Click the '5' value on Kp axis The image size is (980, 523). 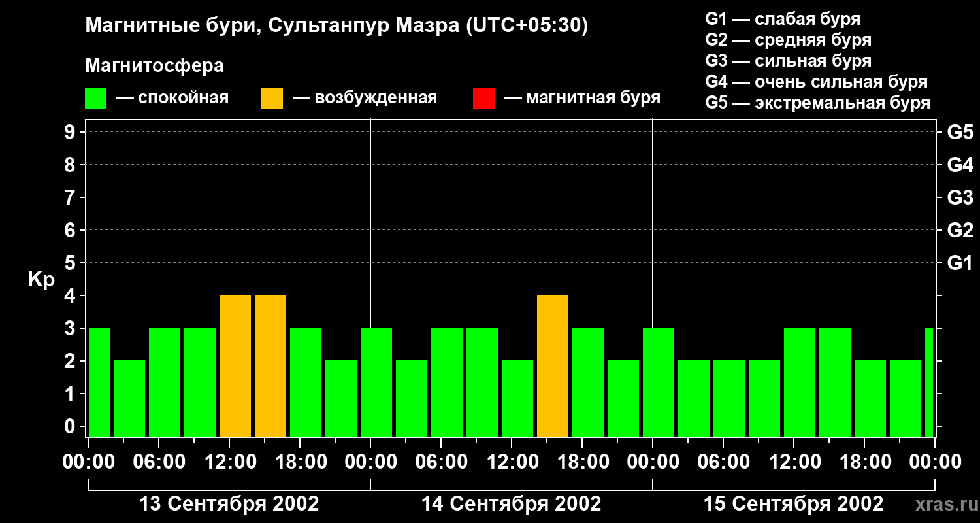tap(71, 263)
